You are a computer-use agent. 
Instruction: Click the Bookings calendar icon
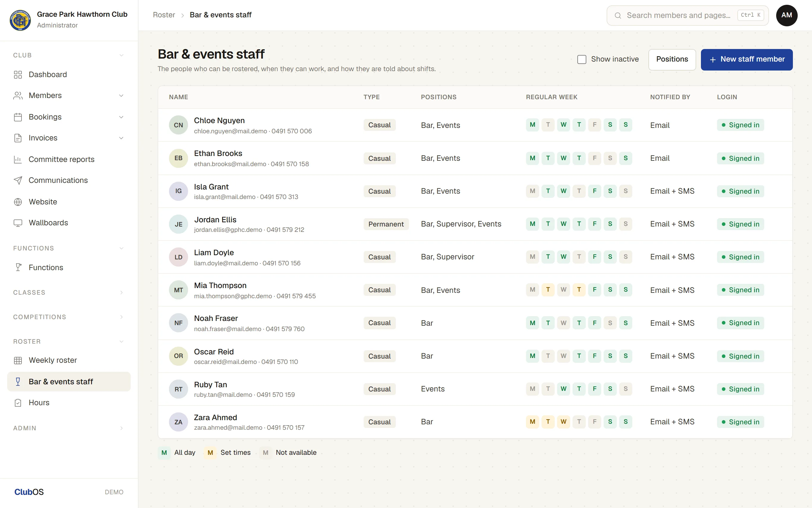point(18,117)
